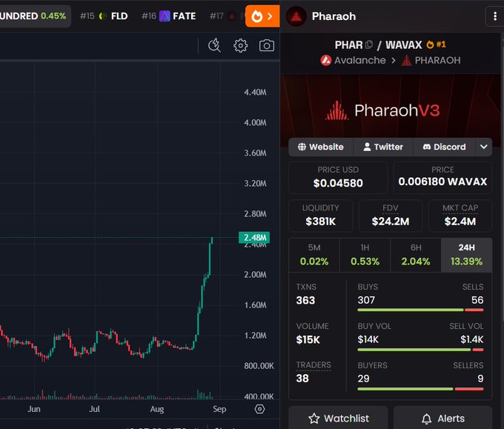Click the FDV $24.2M box

click(x=390, y=216)
